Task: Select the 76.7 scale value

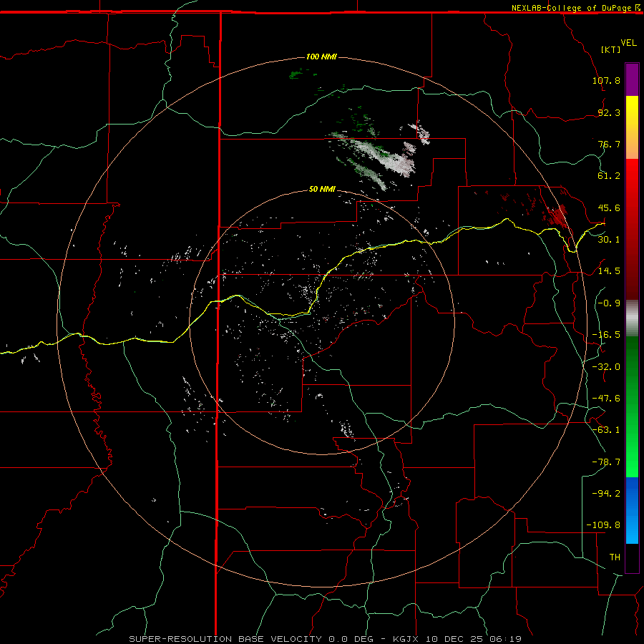Action: click(x=609, y=144)
